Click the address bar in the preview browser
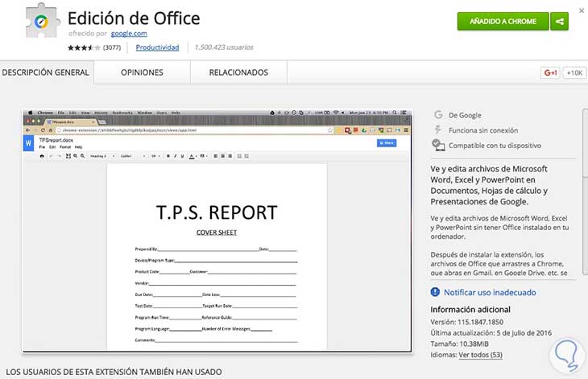Screen dimensions: 588x379 tap(193, 130)
